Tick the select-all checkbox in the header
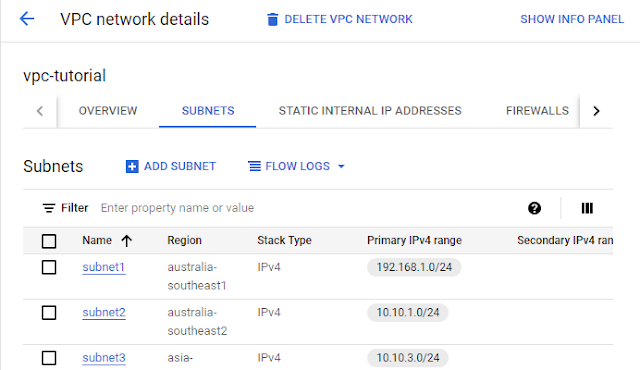640x370 pixels. click(49, 241)
